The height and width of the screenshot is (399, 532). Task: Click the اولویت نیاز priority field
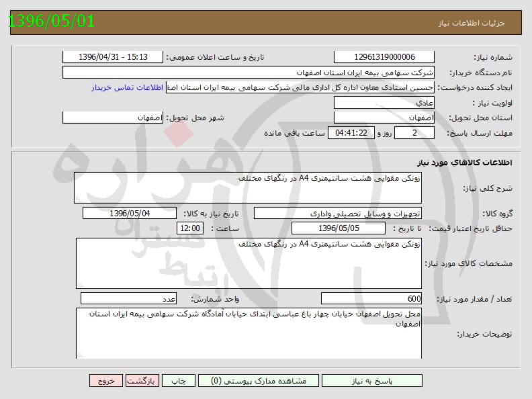coord(384,103)
